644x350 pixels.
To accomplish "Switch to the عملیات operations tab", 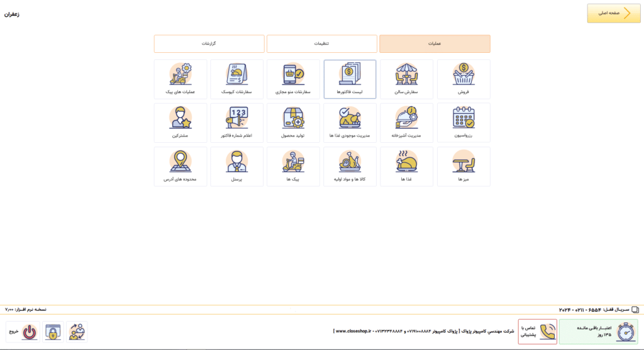I will pos(435,43).
